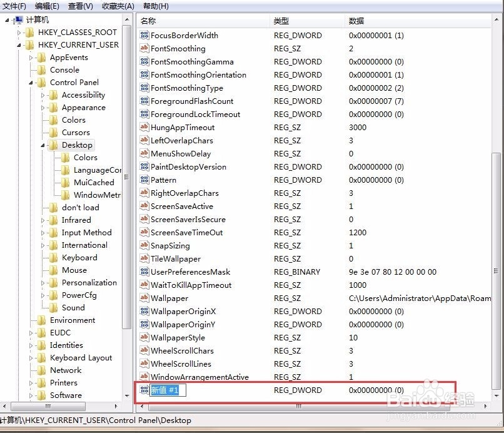The width and height of the screenshot is (504, 433).
Task: Click the binary icon beside UserPreferencesMask
Action: pyautogui.click(x=144, y=272)
